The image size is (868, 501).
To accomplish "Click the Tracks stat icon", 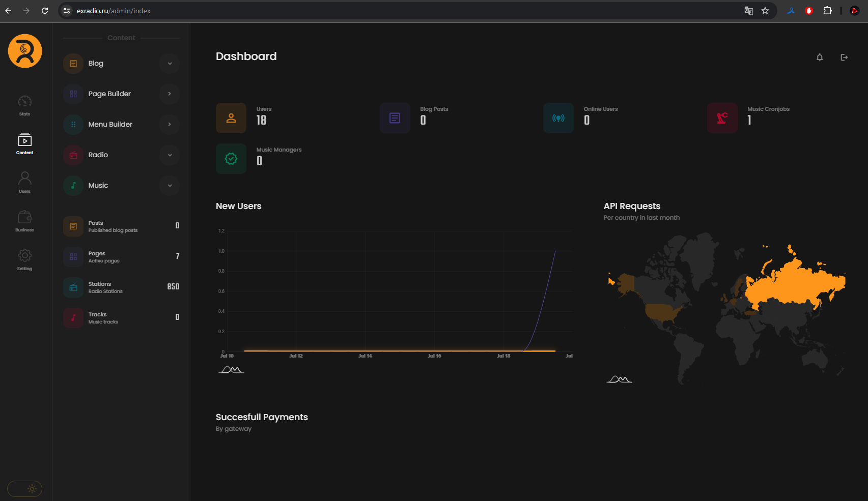I will tap(73, 318).
